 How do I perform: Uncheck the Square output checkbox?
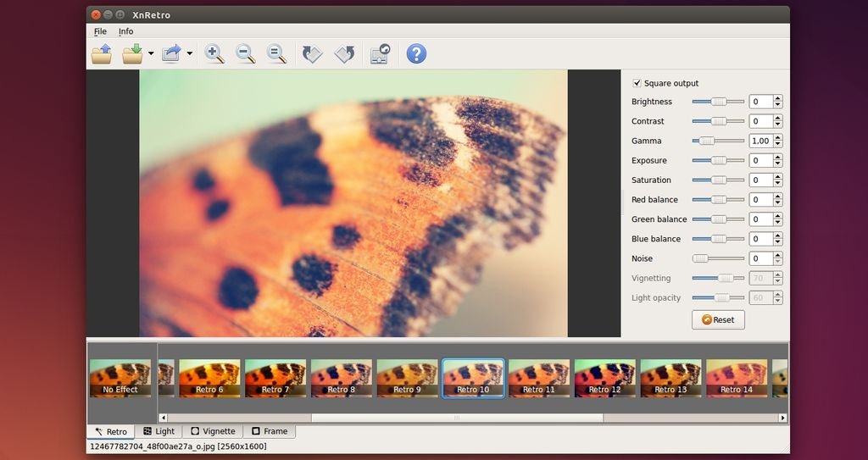tap(637, 83)
